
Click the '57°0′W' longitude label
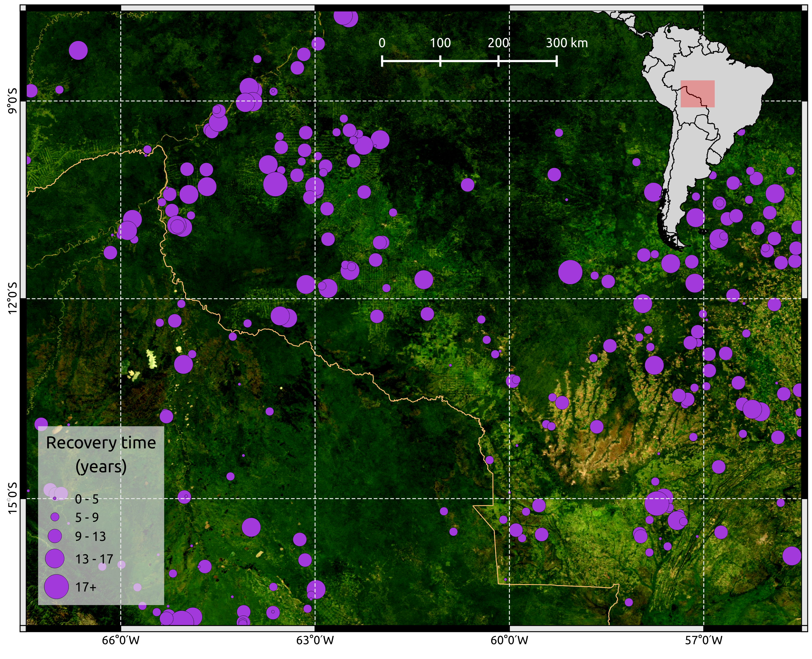click(704, 640)
